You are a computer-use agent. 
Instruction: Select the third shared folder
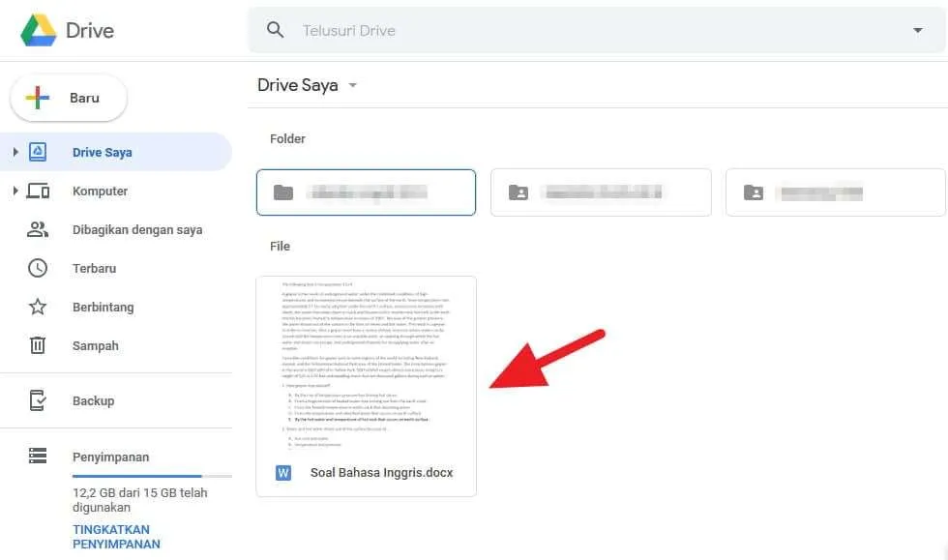[836, 192]
